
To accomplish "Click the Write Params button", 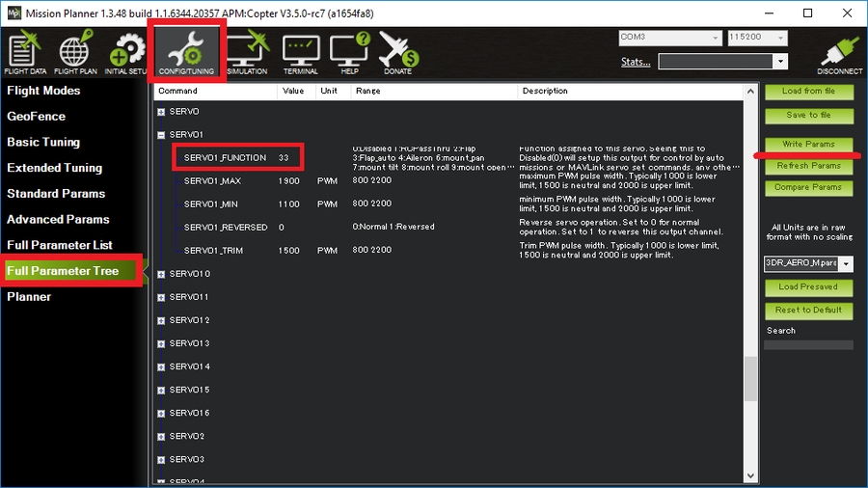I will (808, 145).
